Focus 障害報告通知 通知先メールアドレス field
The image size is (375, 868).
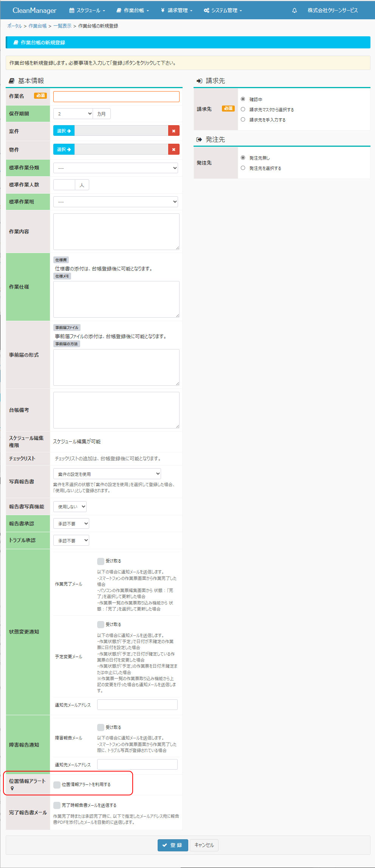click(x=137, y=764)
